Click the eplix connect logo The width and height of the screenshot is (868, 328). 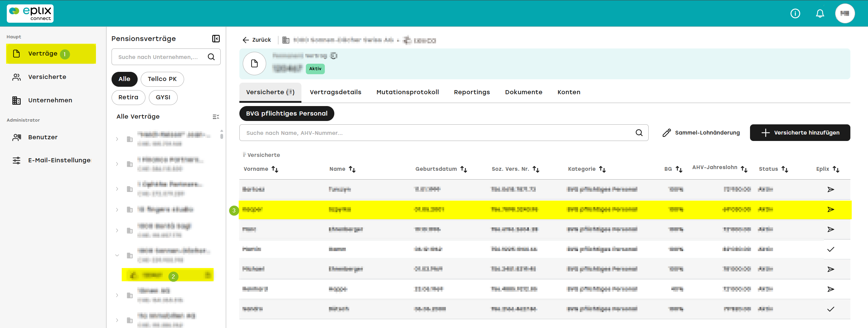tap(30, 14)
